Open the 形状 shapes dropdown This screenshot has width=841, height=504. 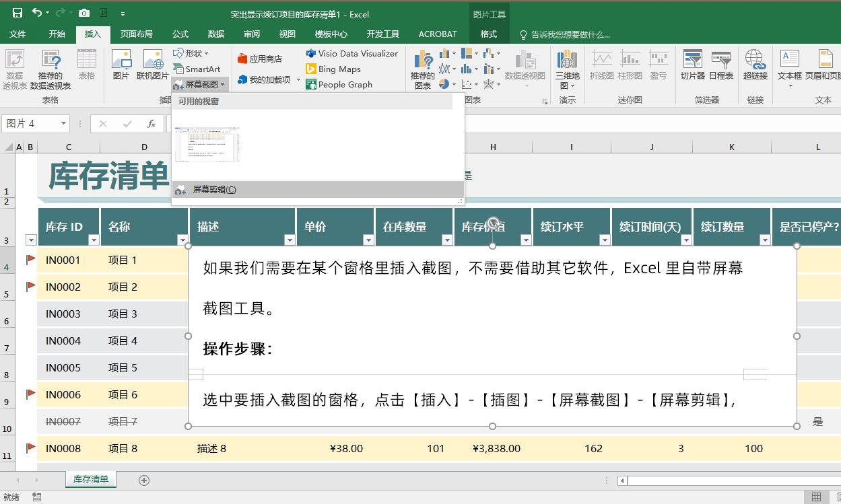(193, 53)
